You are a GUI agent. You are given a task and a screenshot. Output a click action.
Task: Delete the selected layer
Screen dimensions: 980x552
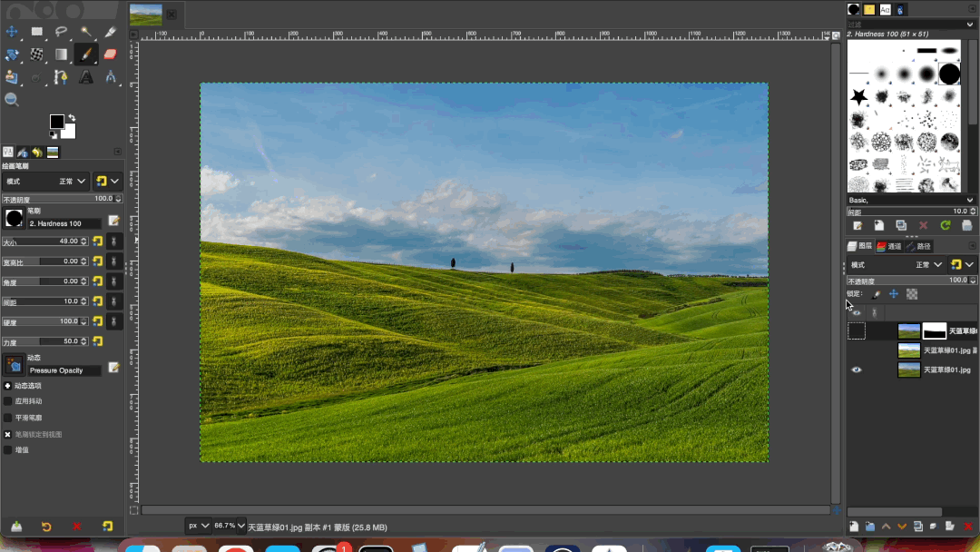(x=968, y=527)
